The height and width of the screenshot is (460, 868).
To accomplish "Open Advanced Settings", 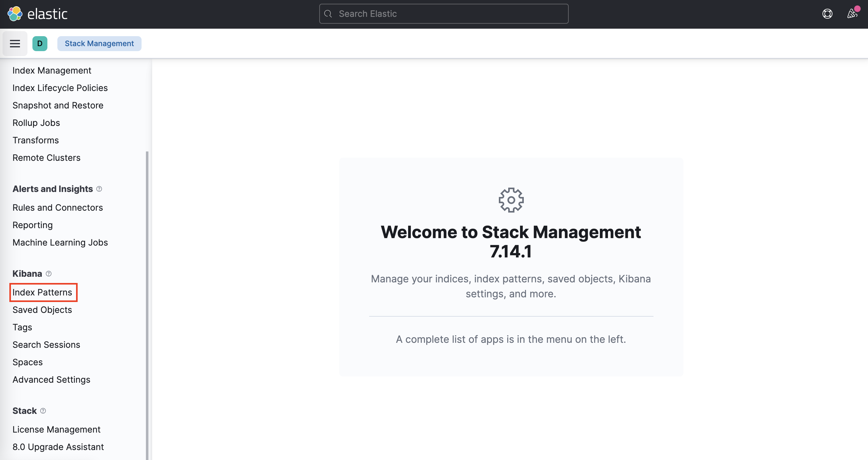I will (51, 380).
